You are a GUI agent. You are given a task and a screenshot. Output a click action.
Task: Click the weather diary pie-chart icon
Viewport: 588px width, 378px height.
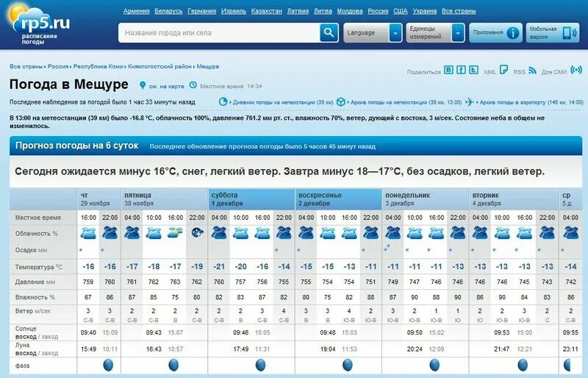[x=223, y=101]
